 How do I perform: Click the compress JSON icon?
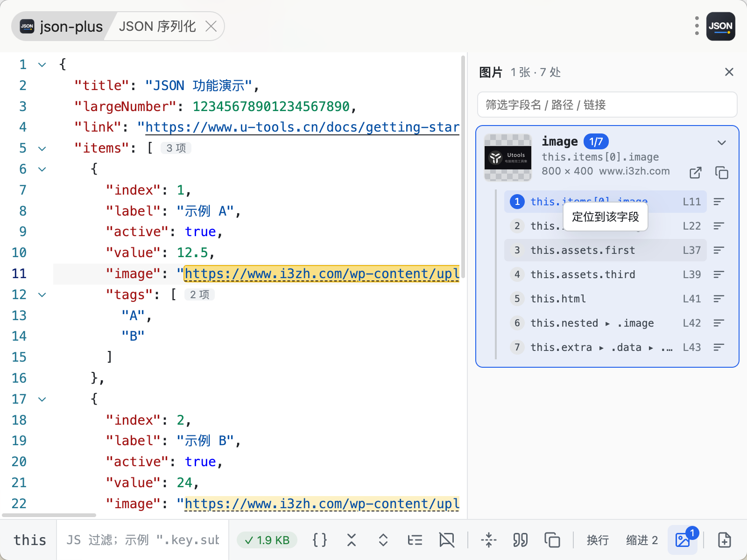[489, 540]
